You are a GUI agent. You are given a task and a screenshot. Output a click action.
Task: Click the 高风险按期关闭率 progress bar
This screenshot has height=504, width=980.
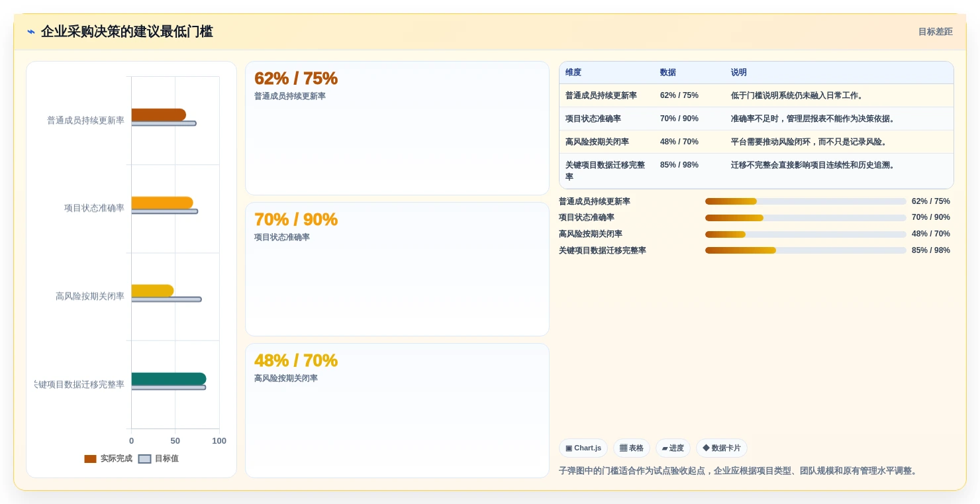coord(805,234)
